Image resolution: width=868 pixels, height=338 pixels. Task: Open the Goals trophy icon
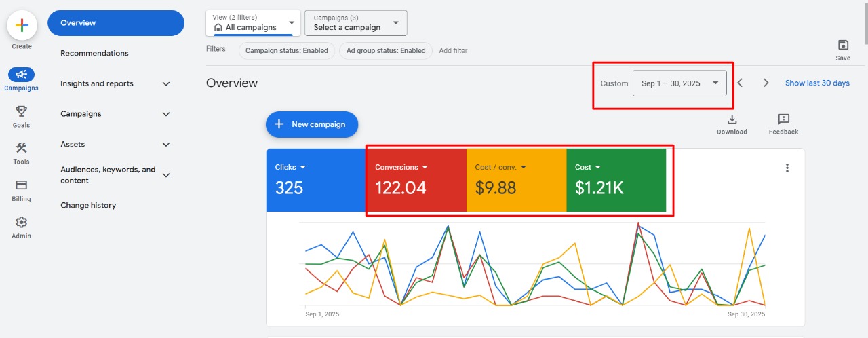21,111
